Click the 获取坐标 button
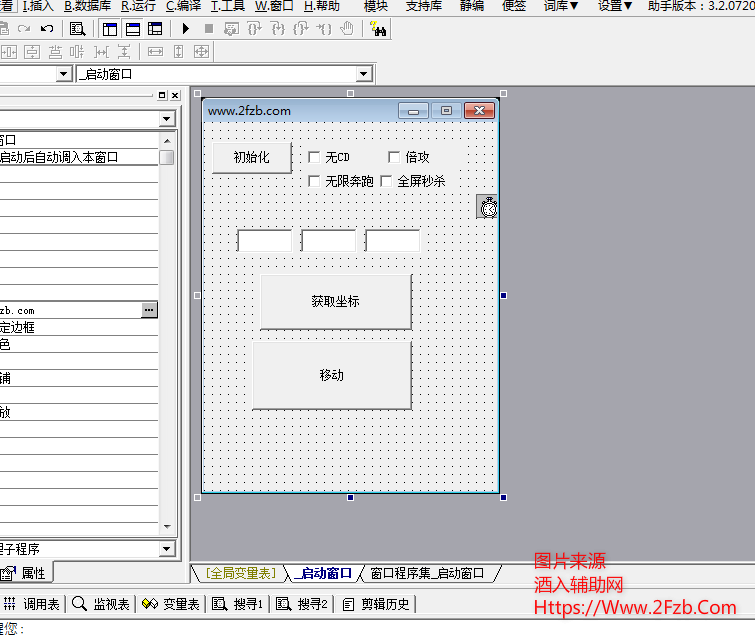Viewport: 755px width, 635px height. point(335,301)
